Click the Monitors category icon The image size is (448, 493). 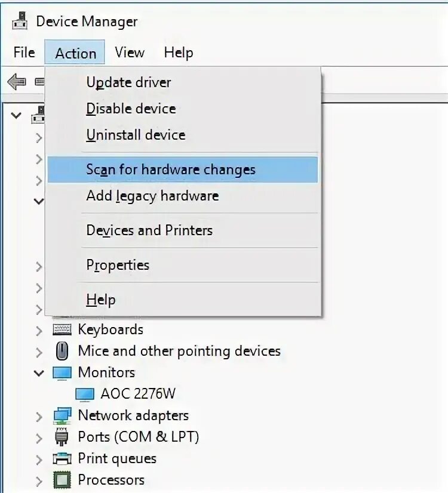tap(62, 372)
